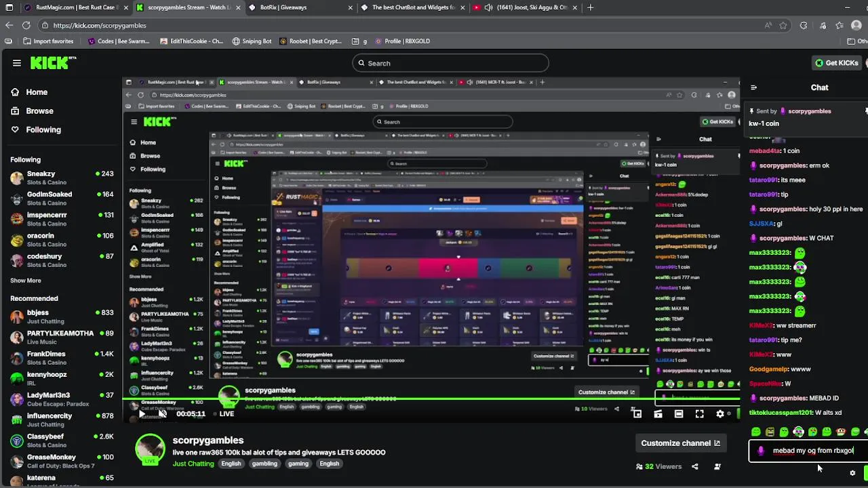Viewport: 868px width, 488px height.
Task: Click the stream progress bar
Action: point(431,400)
